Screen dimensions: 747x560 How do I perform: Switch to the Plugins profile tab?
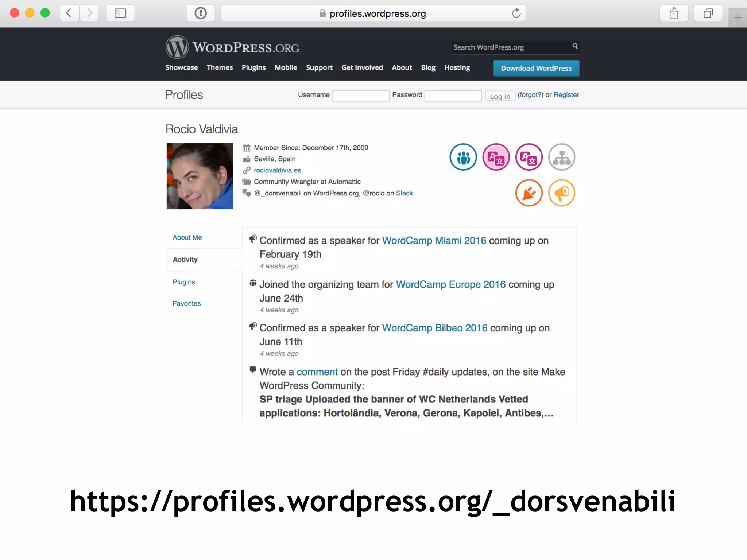click(x=184, y=282)
